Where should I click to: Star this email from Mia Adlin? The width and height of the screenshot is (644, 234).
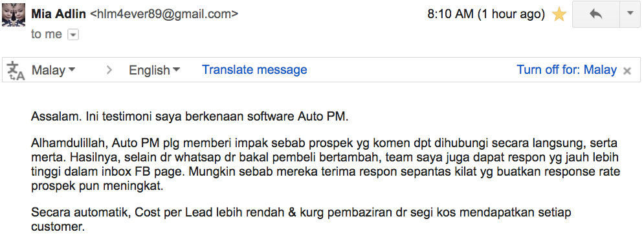[559, 14]
